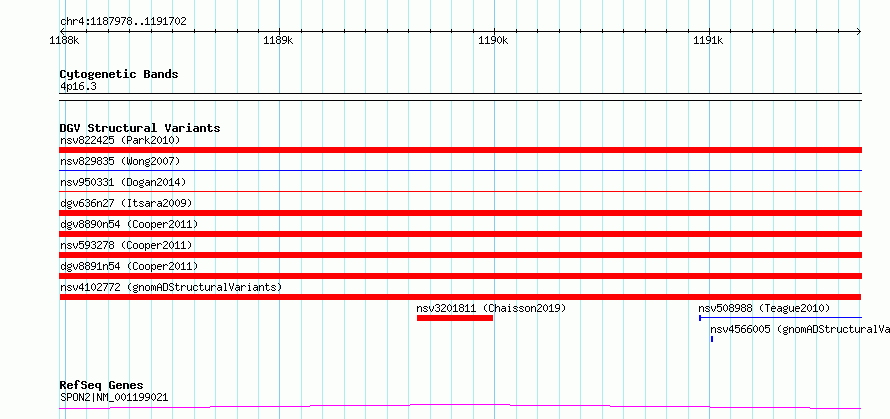Click the dgv8891n54 (Cooper2011) label
This screenshot has height=419, width=890.
point(129,266)
